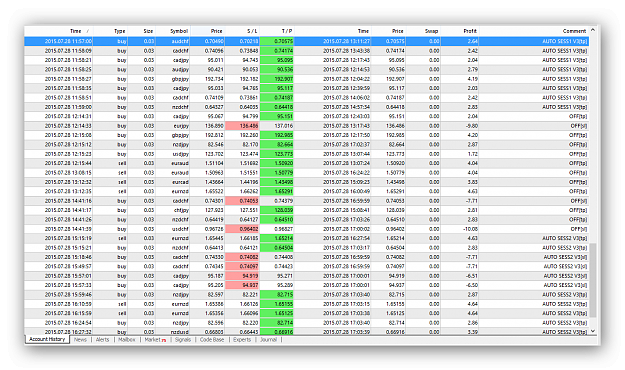Click the profit value -9.80
Image resolution: width=625 pixels, height=370 pixels.
pos(472,126)
